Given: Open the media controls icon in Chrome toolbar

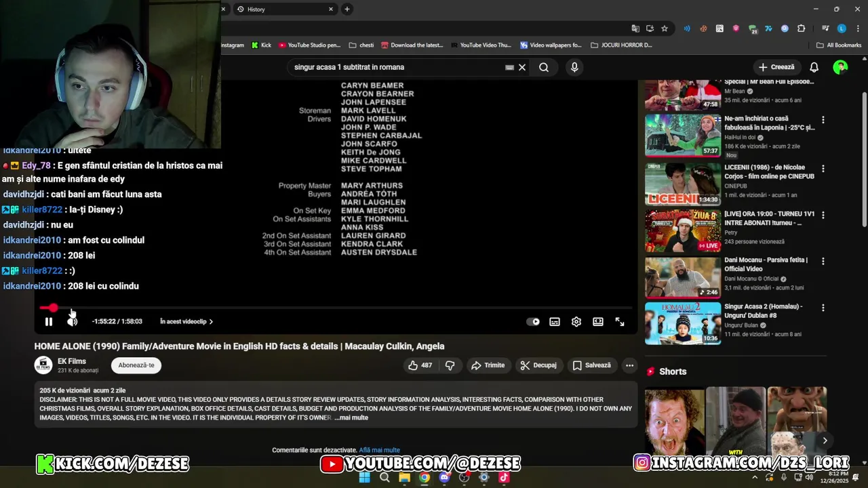Looking at the screenshot, I should [825, 28].
